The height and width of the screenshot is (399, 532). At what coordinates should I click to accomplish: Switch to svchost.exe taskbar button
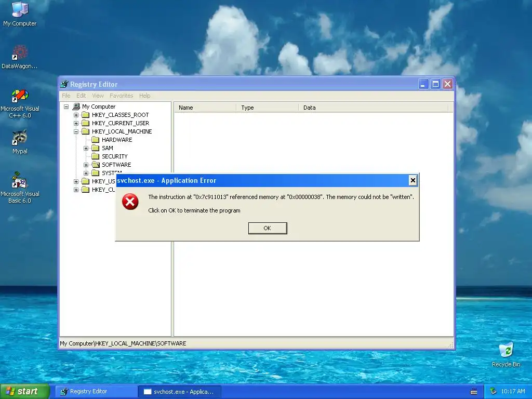tap(180, 392)
